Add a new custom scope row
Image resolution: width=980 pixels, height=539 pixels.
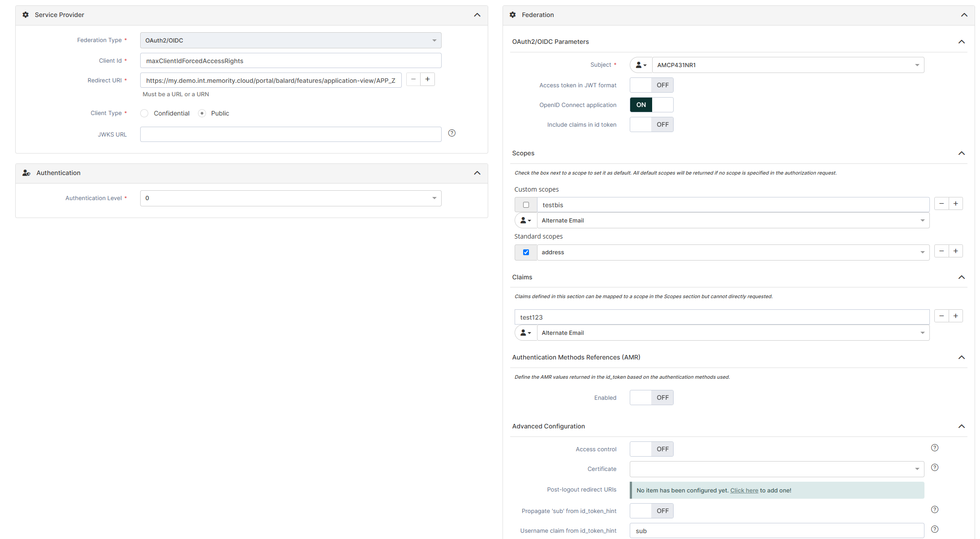(x=956, y=204)
